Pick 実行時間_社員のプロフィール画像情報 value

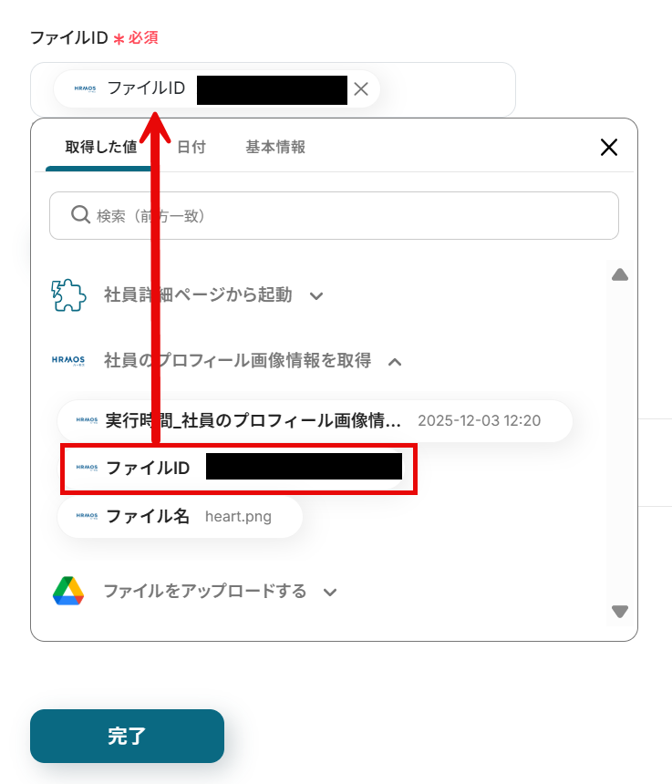315,420
